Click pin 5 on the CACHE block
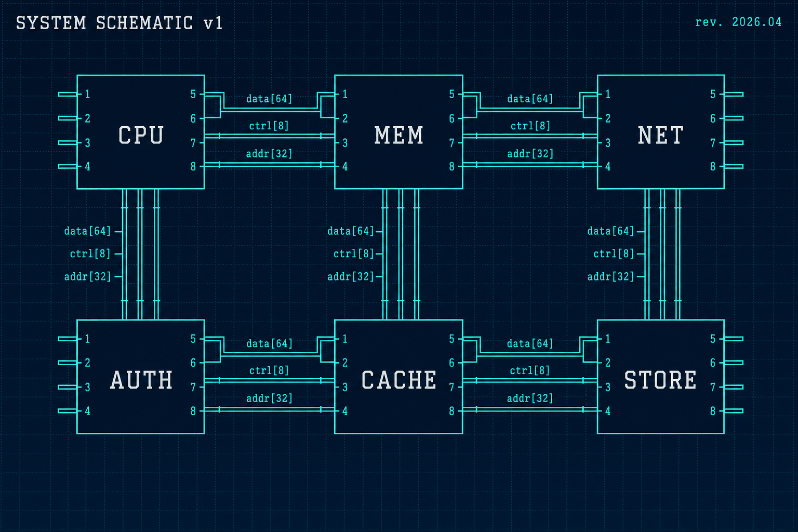798x532 pixels. pyautogui.click(x=452, y=339)
